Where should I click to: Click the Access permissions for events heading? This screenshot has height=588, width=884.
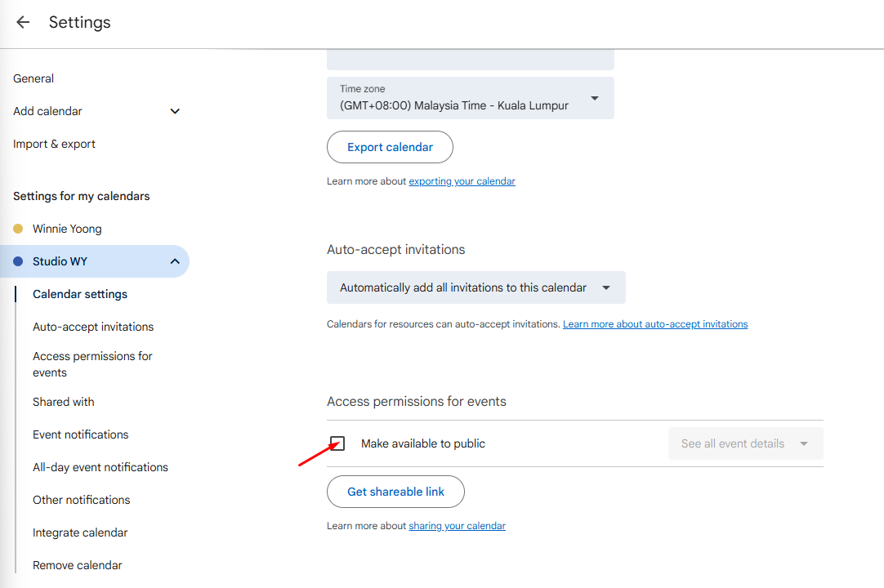[417, 402]
